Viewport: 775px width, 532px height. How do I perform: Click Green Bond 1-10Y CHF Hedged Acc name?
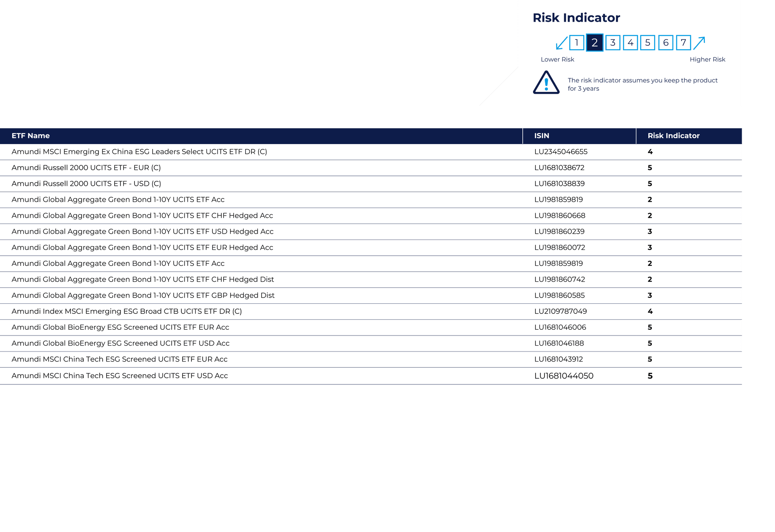[142, 215]
